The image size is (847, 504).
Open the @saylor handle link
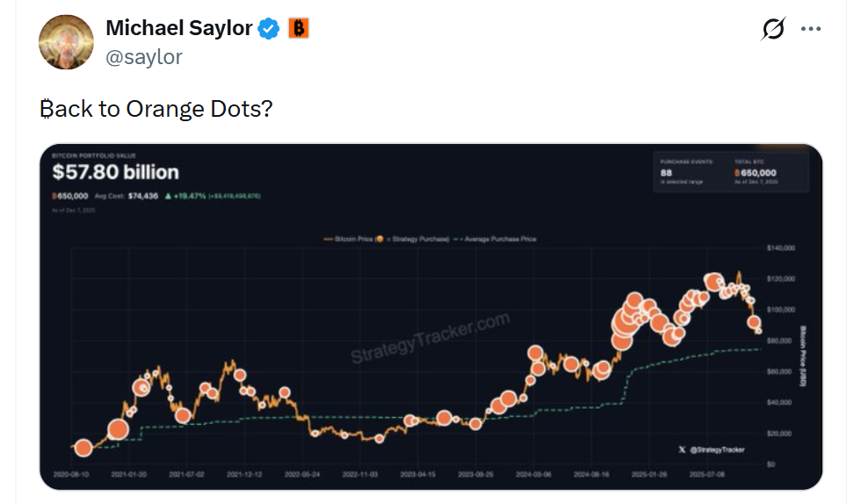143,56
